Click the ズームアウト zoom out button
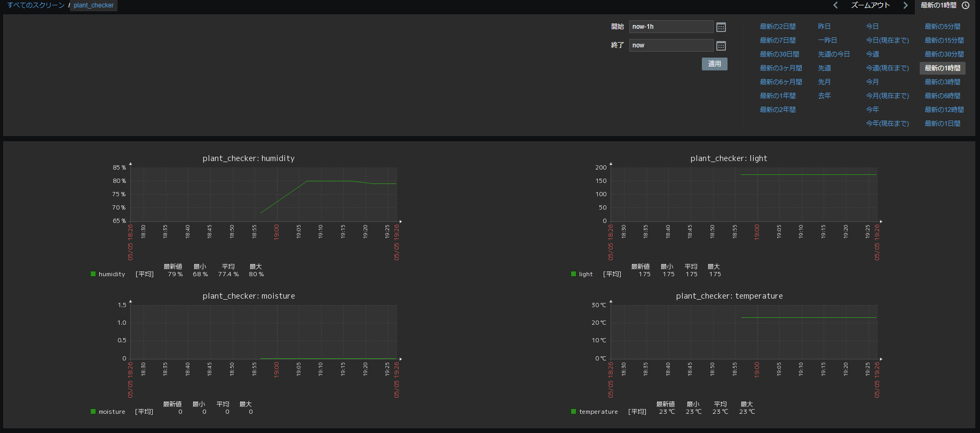The image size is (980, 433). tap(870, 5)
